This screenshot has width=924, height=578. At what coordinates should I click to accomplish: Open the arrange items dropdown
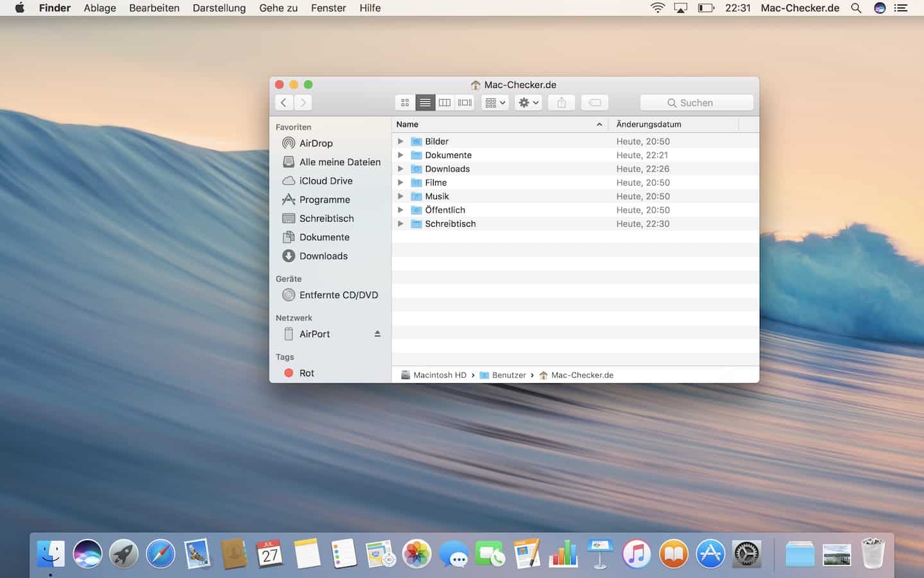495,103
